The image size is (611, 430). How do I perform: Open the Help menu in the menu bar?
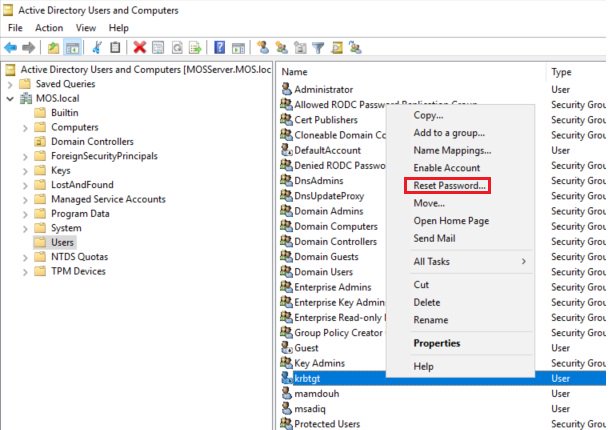click(118, 28)
